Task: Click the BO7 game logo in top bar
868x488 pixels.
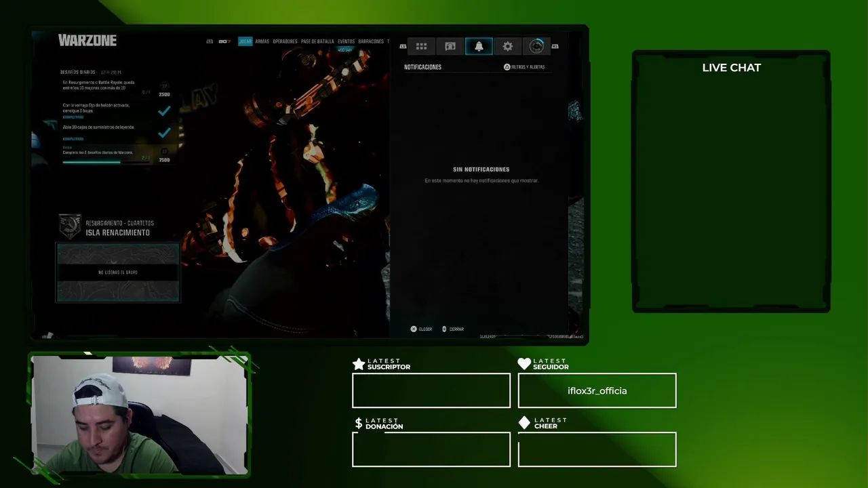Action: point(224,41)
